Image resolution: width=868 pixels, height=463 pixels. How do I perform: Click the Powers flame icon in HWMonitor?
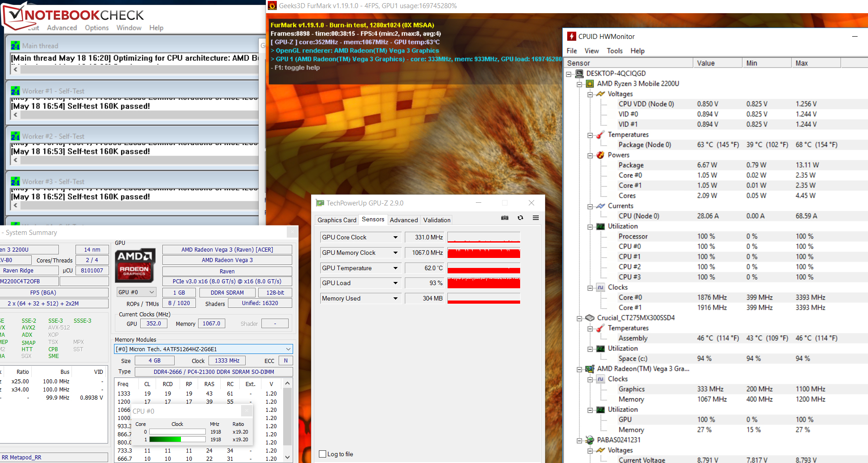(x=601, y=155)
